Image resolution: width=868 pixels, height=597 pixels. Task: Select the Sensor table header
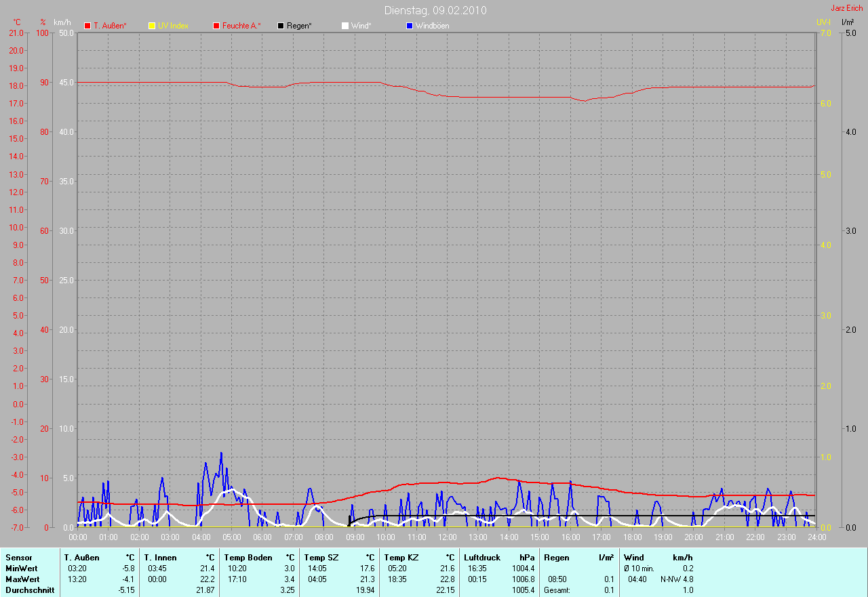[x=18, y=558]
